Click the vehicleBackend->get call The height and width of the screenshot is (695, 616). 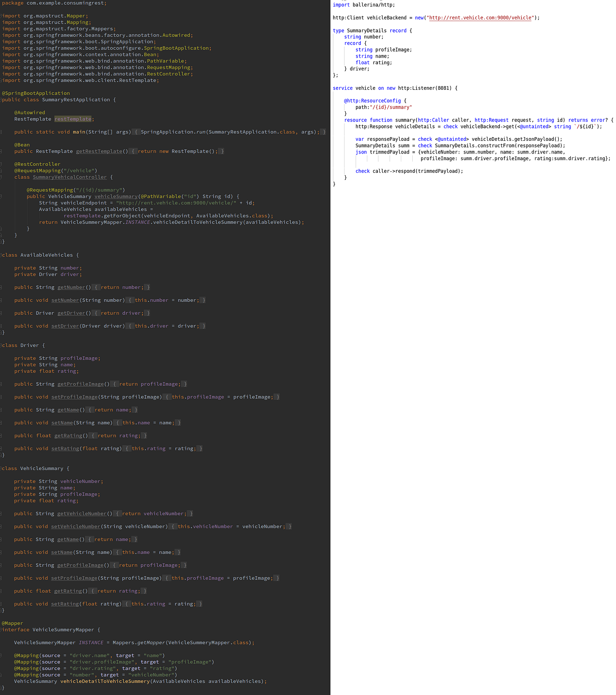pos(531,127)
